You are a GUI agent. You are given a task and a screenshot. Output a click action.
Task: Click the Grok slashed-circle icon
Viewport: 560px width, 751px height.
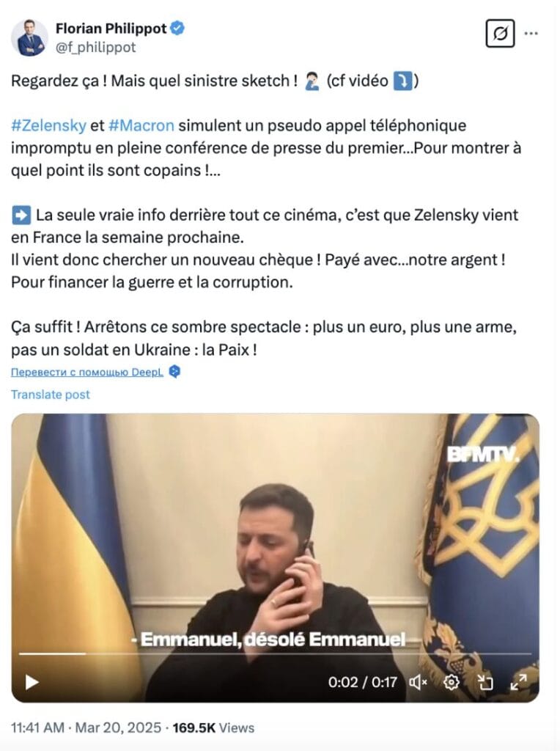(500, 34)
